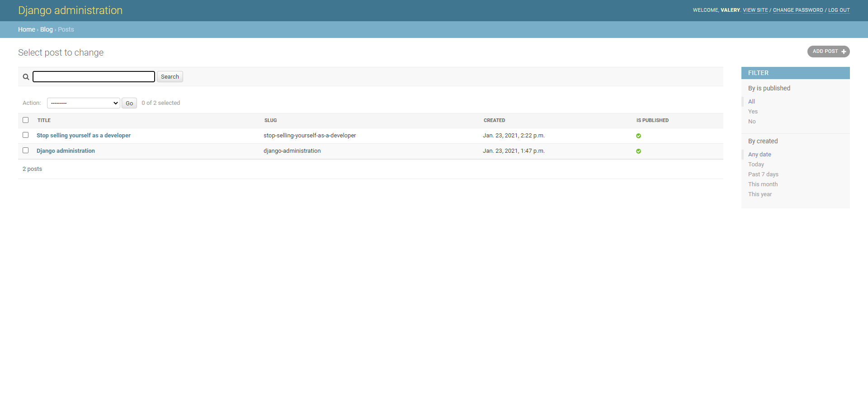Open 'Stop selling yourself as a developer' post

click(84, 136)
